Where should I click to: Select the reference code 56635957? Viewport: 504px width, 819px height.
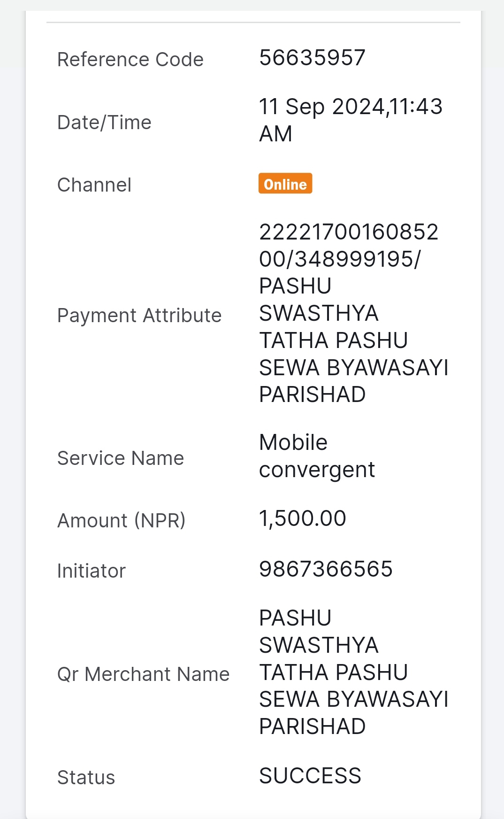coord(312,58)
